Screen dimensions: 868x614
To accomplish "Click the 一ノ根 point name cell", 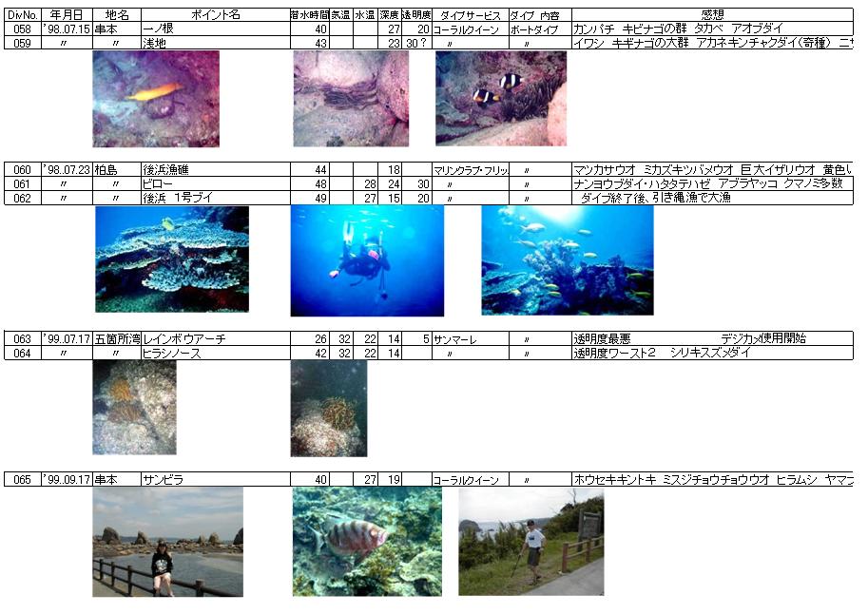I will [x=215, y=29].
